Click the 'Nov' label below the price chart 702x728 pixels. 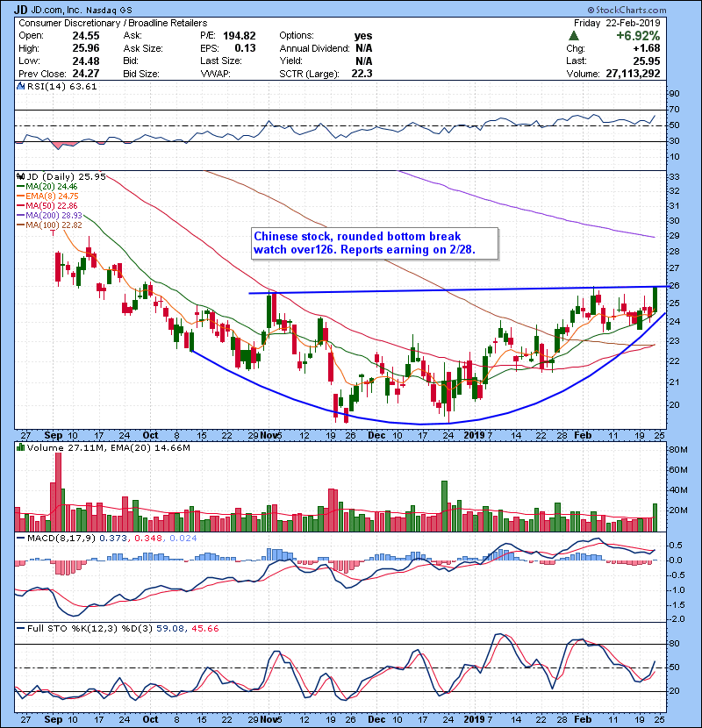click(x=268, y=436)
